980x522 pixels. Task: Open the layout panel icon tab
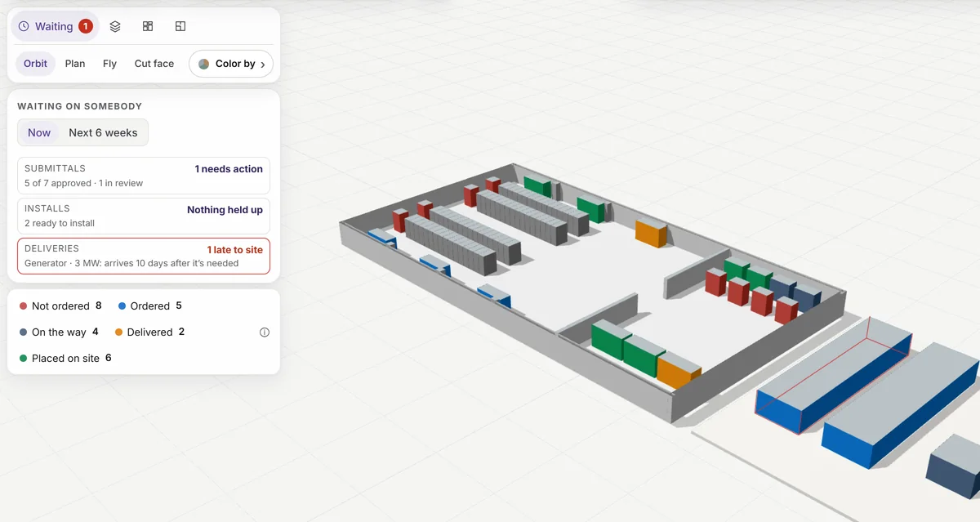click(x=180, y=26)
